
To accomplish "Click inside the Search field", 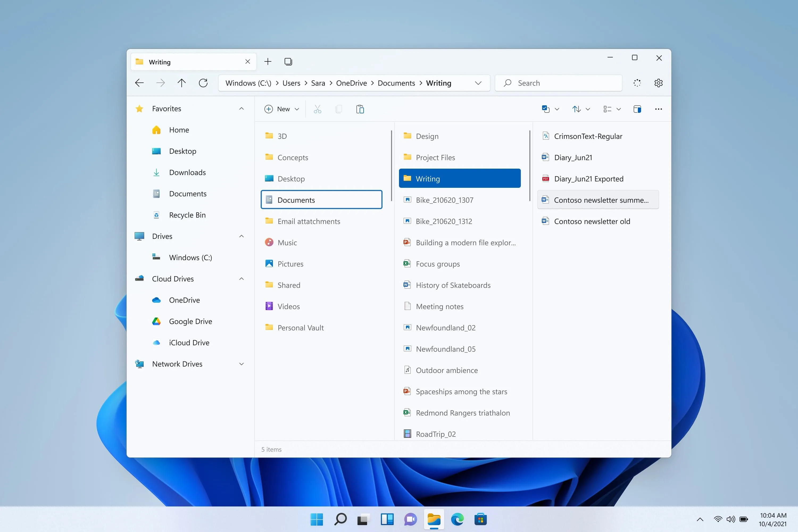I will (x=558, y=83).
